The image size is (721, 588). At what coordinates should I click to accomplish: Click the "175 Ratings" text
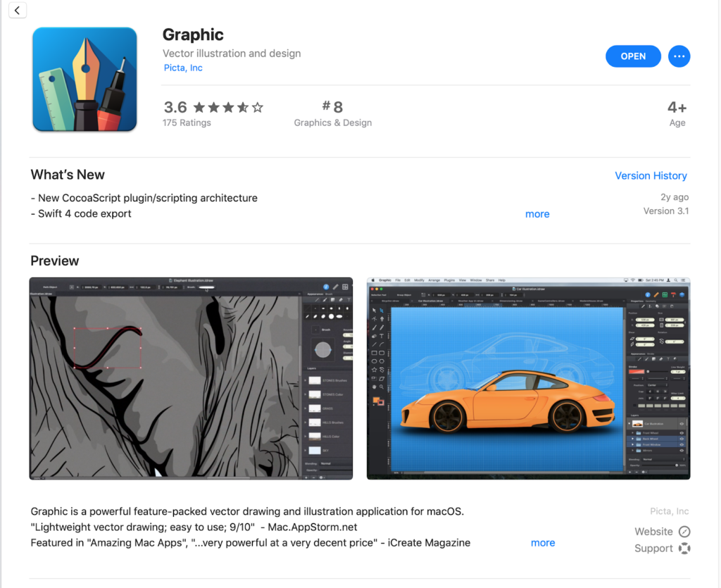pyautogui.click(x=187, y=123)
